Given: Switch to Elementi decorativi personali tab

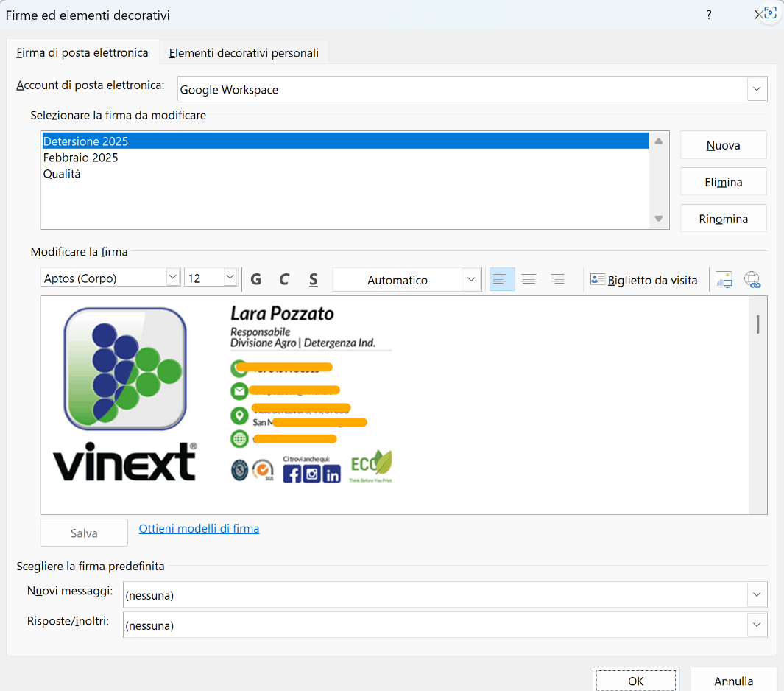Looking at the screenshot, I should pos(244,52).
